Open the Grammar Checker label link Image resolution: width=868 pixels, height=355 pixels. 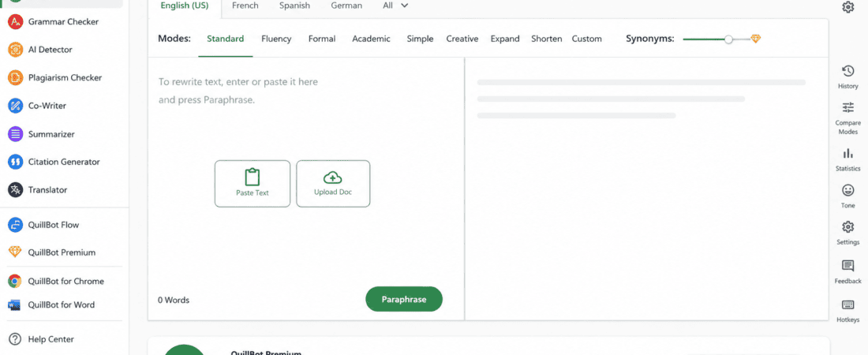click(x=64, y=22)
